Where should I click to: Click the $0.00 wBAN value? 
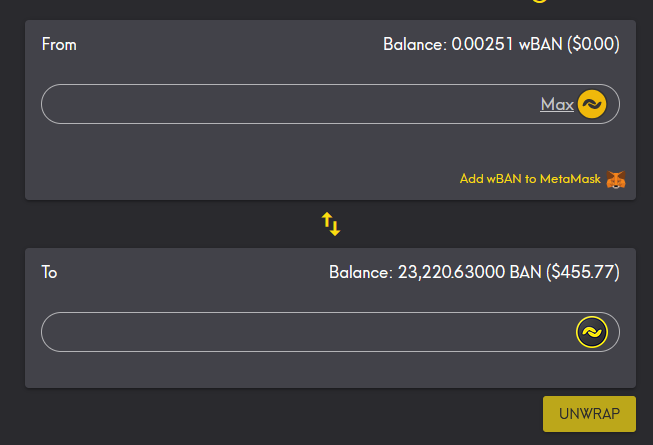[594, 44]
